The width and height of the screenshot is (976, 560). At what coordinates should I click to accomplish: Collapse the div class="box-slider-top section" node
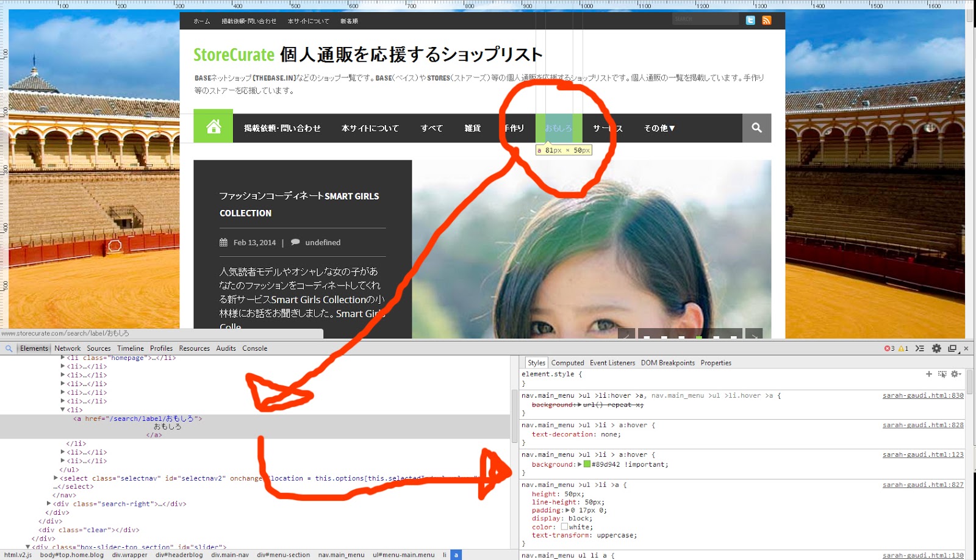coord(28,547)
